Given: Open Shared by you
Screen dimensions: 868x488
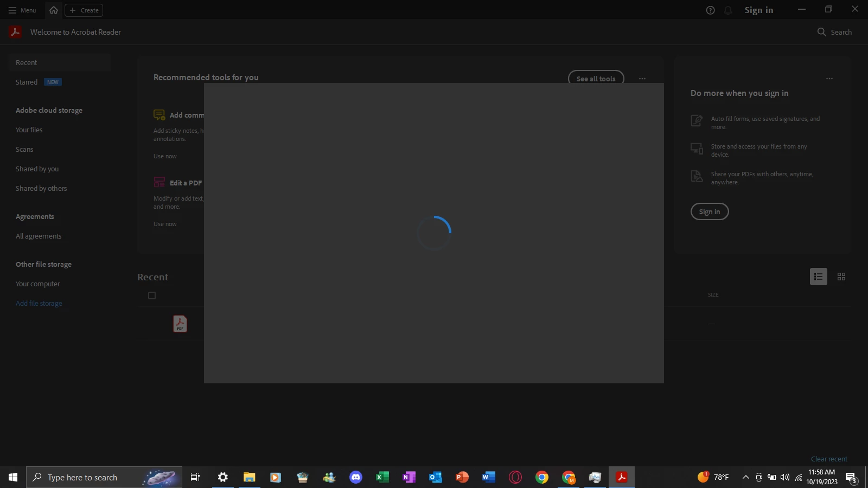Looking at the screenshot, I should pyautogui.click(x=37, y=169).
